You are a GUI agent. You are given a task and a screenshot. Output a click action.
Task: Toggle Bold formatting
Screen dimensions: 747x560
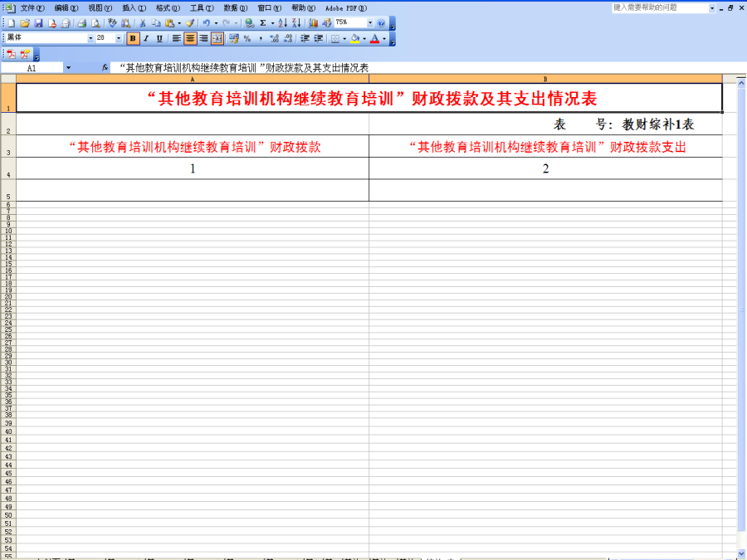[133, 38]
